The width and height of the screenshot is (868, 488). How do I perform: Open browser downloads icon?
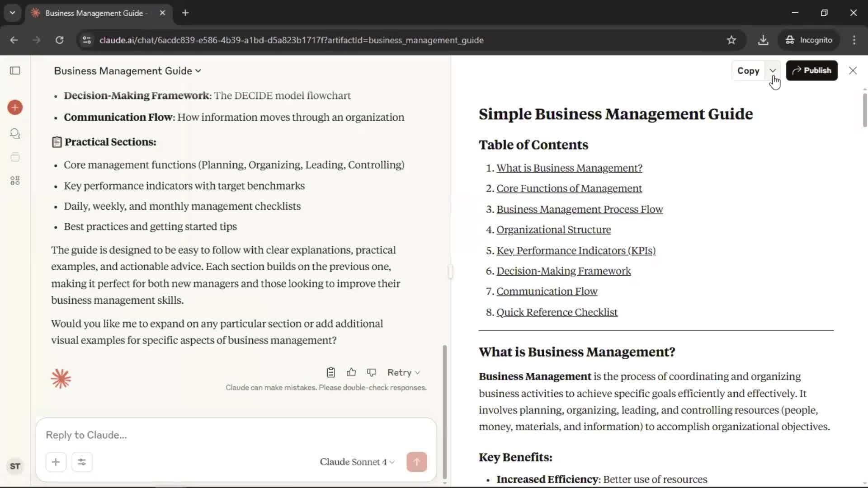point(763,40)
